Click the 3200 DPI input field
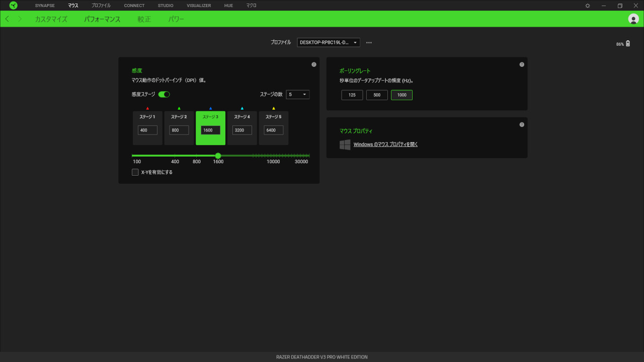Screen dimensions: 644x362 point(242,130)
